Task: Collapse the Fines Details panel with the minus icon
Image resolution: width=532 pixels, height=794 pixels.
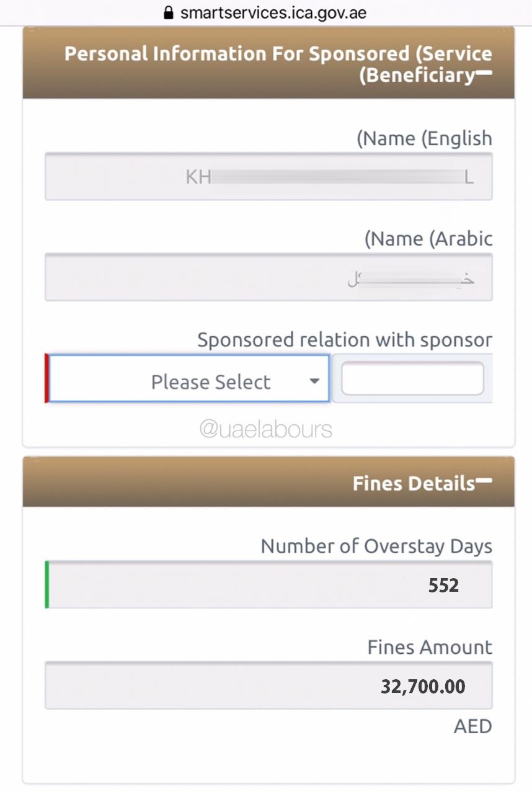Action: pos(484,481)
